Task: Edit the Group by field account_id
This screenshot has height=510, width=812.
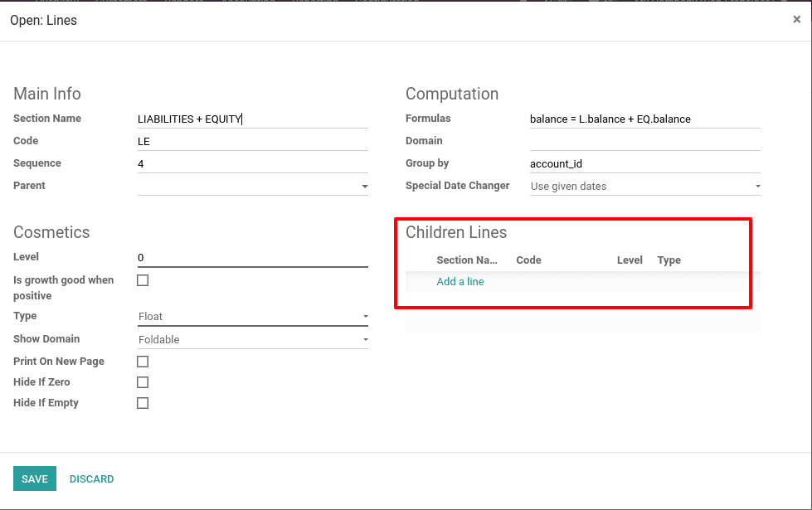Action: [644, 163]
